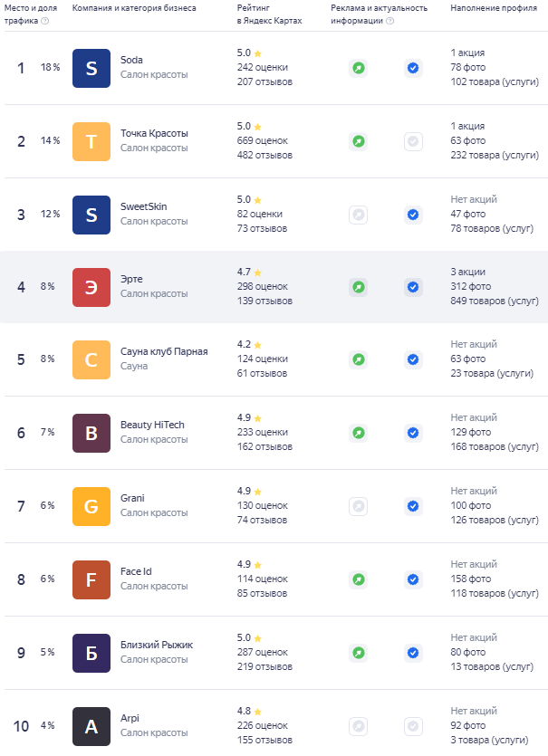Click the green advertising icon in Soda row

pos(359,68)
